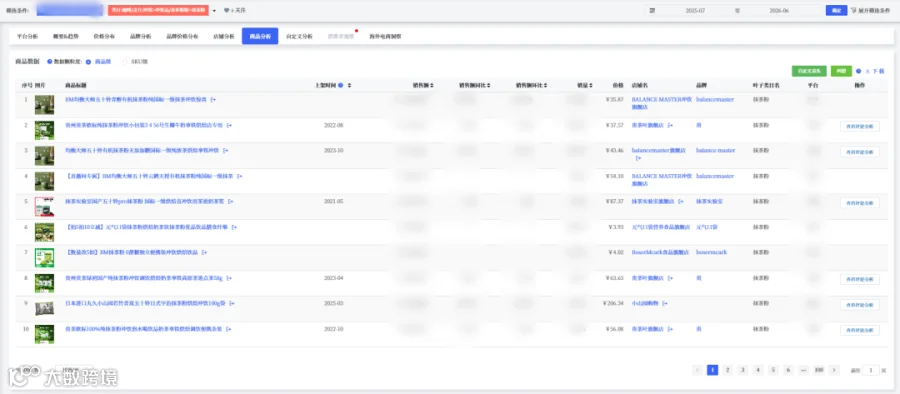Click store link icon in the ¥87.37 row

click(681, 202)
